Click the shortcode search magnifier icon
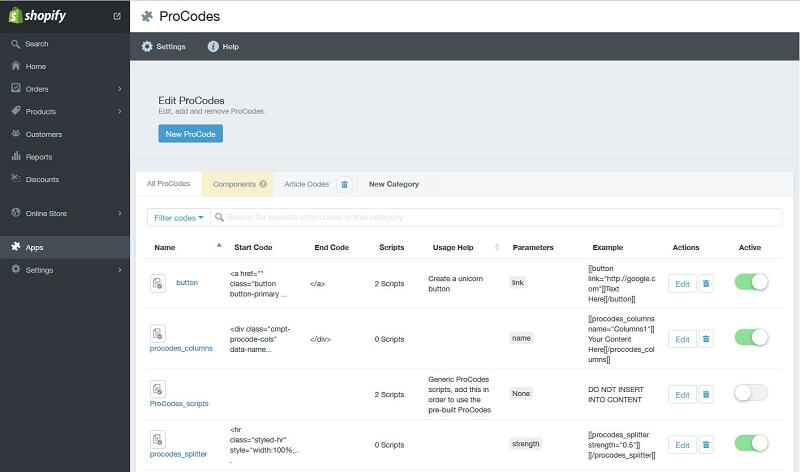 click(x=219, y=217)
